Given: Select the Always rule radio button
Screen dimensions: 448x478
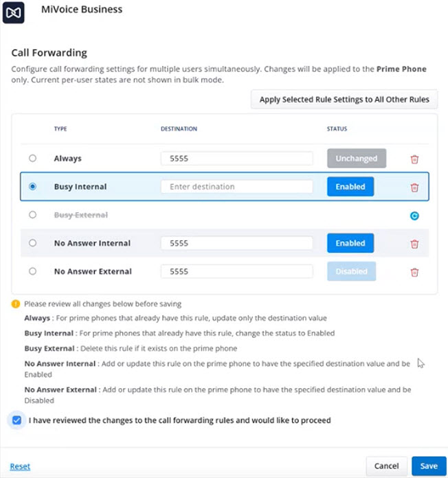Looking at the screenshot, I should coord(32,158).
